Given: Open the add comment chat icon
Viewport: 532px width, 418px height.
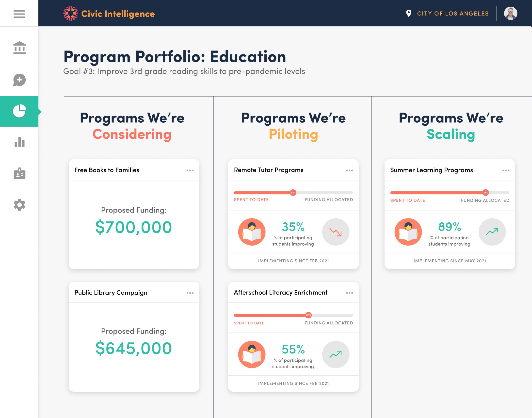Looking at the screenshot, I should click(19, 80).
